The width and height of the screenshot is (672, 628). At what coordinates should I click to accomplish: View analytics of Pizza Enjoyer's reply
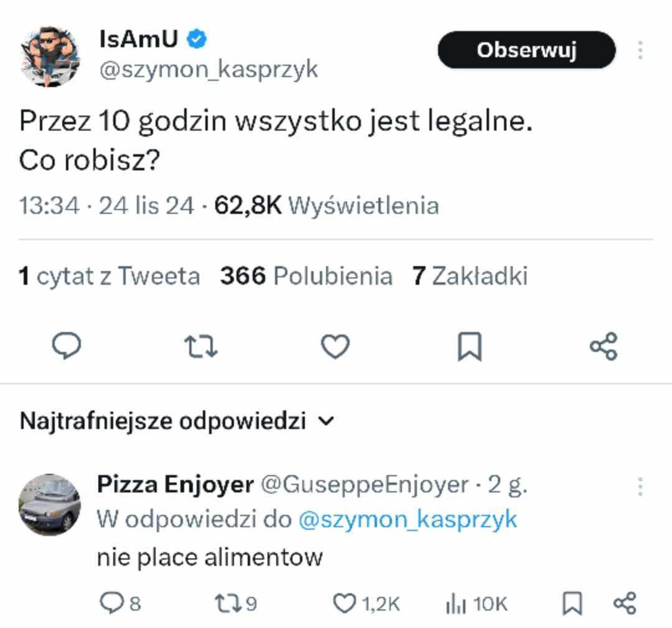(456, 602)
